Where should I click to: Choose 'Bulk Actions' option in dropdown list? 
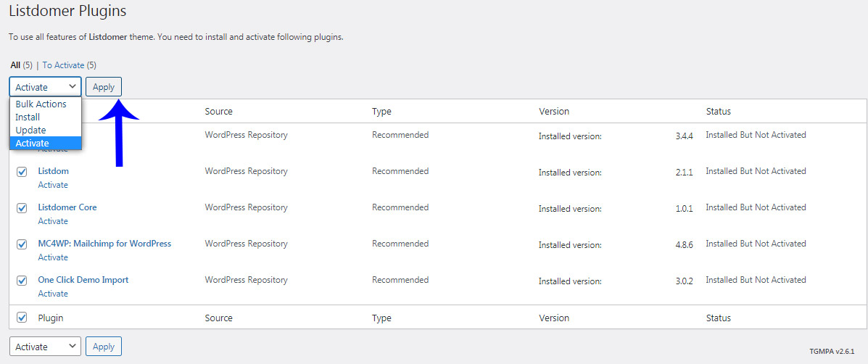[x=41, y=104]
